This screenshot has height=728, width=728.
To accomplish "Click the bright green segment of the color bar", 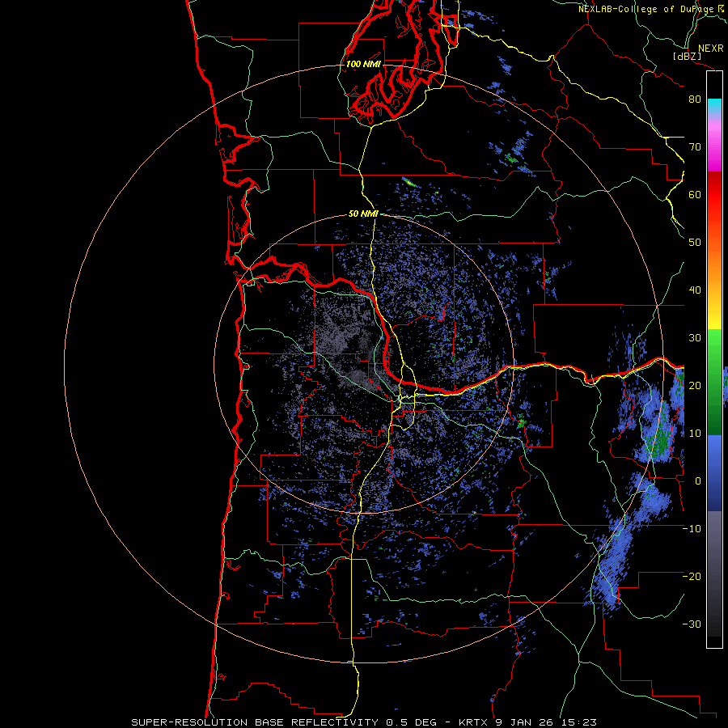I will (714, 344).
